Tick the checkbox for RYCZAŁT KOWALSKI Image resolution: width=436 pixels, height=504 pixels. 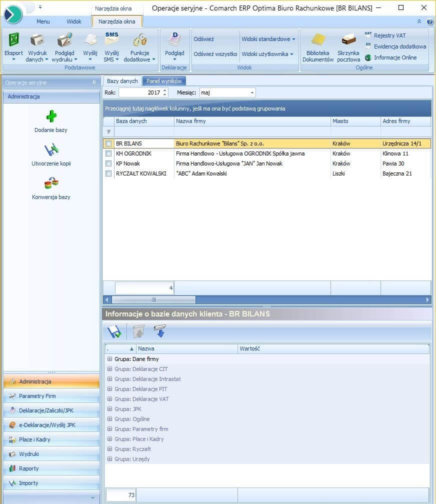point(108,173)
